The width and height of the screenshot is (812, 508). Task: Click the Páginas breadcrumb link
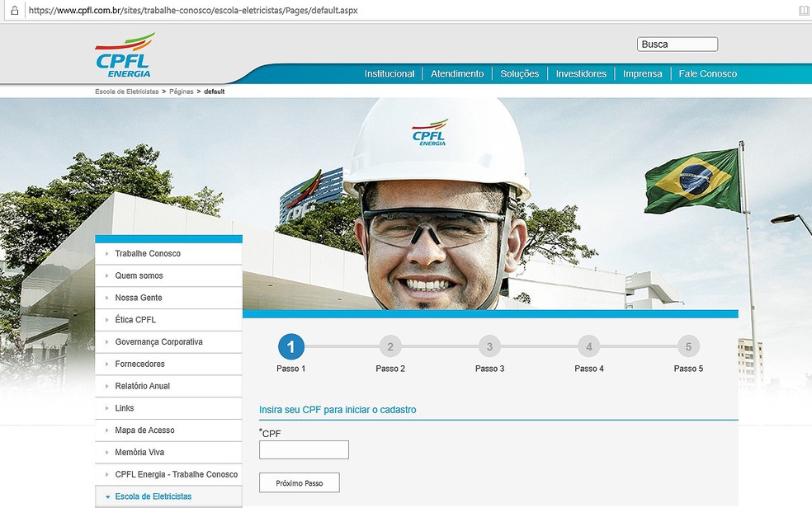tap(182, 92)
